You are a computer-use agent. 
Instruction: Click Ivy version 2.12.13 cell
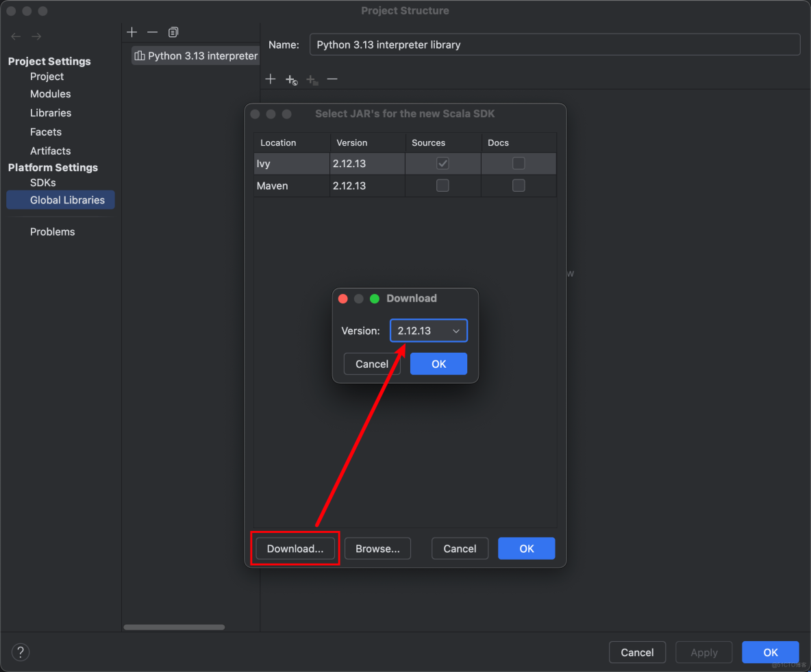[x=367, y=164]
